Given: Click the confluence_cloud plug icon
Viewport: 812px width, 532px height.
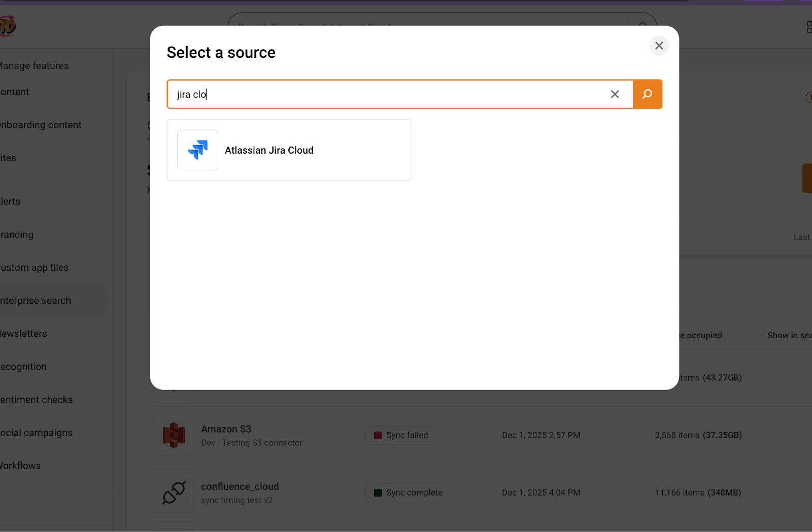Looking at the screenshot, I should click(x=174, y=492).
